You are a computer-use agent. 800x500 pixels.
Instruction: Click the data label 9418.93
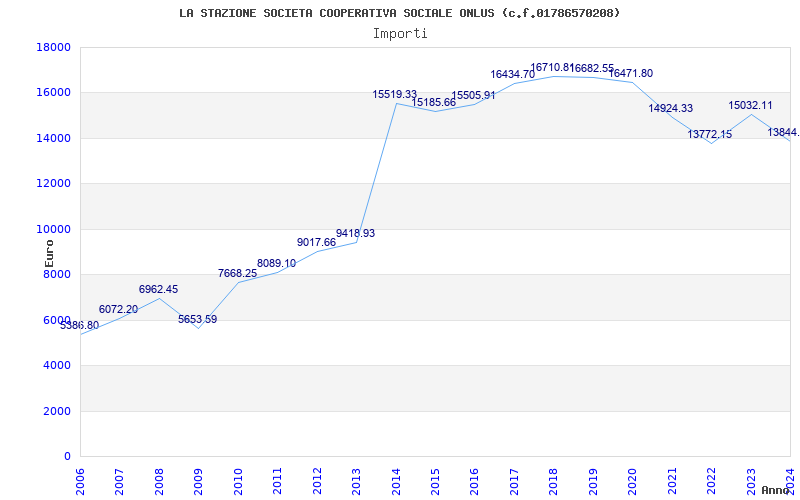[356, 233]
